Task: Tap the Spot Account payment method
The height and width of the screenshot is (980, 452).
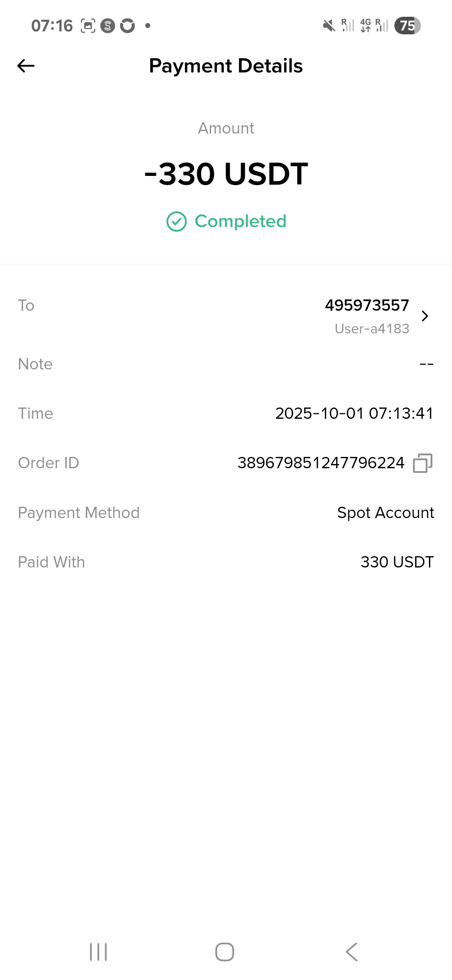Action: [x=385, y=513]
